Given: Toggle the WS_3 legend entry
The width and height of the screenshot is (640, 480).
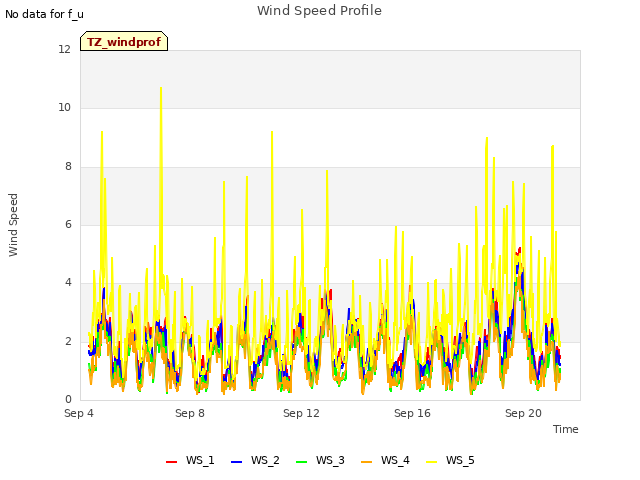Looking at the screenshot, I should (320, 460).
